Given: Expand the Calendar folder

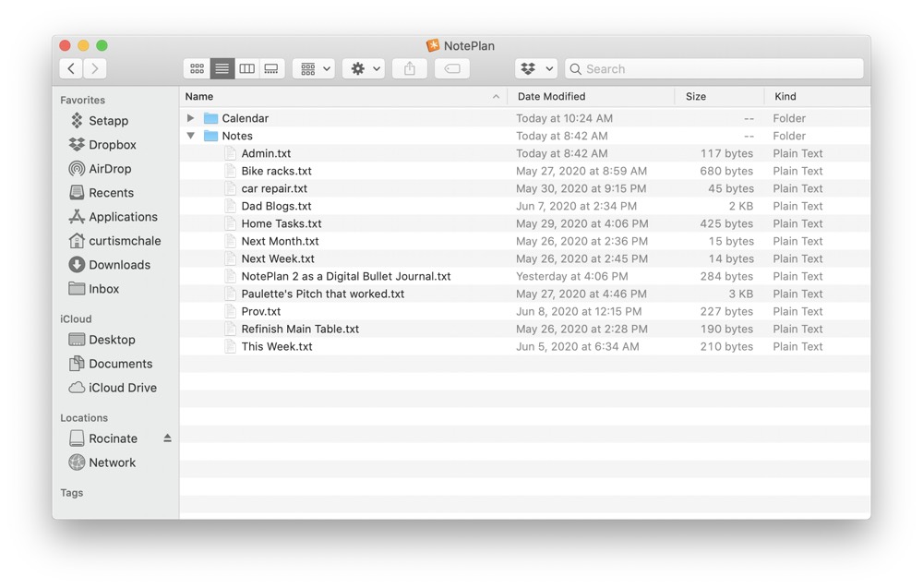Looking at the screenshot, I should click(190, 118).
